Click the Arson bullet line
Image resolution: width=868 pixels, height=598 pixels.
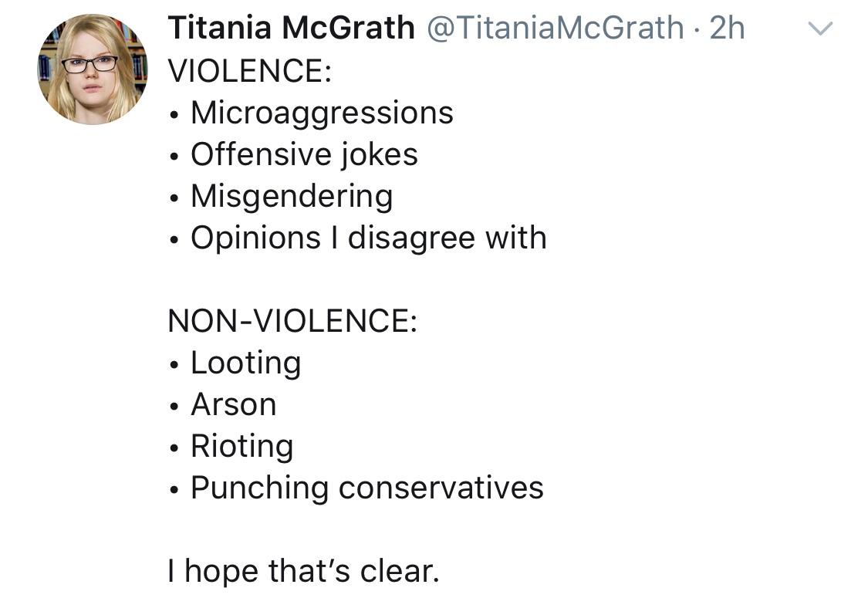click(222, 405)
